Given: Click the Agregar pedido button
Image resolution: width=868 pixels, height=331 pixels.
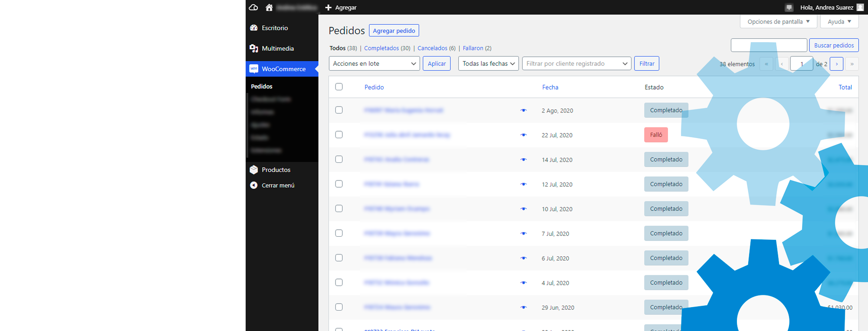Looking at the screenshot, I should tap(394, 30).
